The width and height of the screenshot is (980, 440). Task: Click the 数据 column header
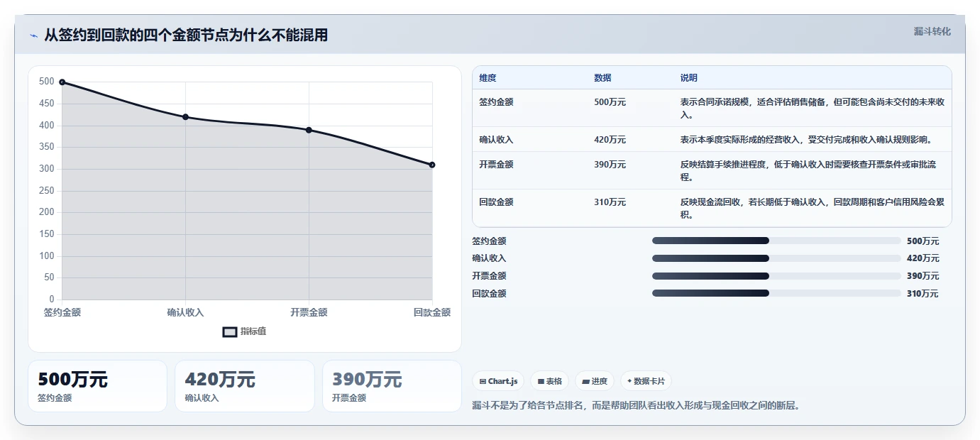coord(602,78)
